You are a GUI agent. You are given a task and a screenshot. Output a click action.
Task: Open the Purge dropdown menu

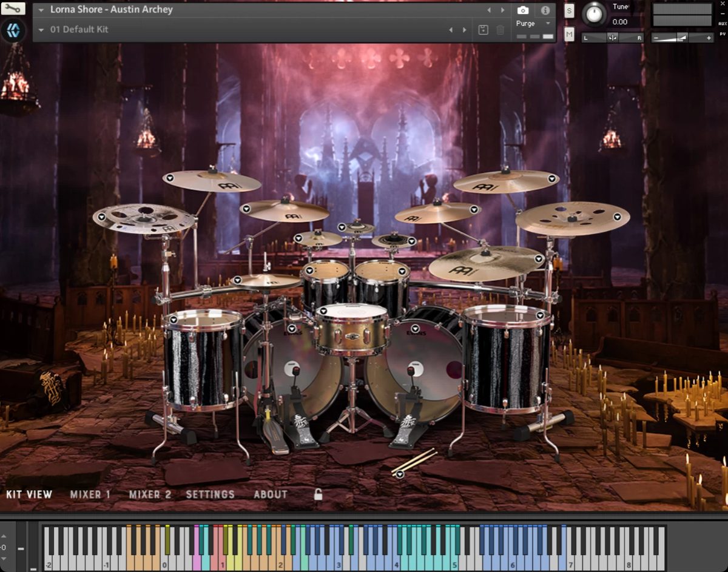(534, 24)
